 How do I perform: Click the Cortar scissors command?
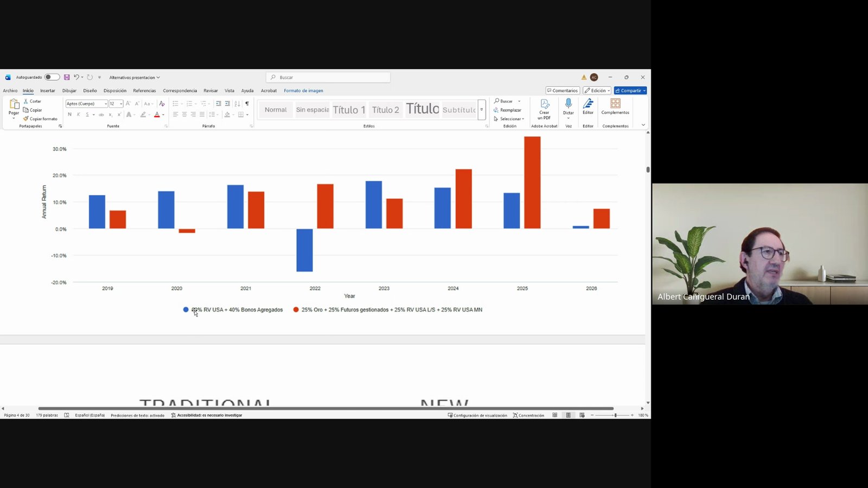[x=33, y=102]
